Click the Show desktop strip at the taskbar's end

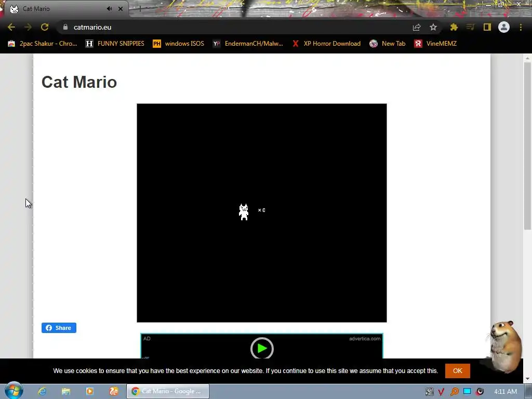tap(528, 392)
